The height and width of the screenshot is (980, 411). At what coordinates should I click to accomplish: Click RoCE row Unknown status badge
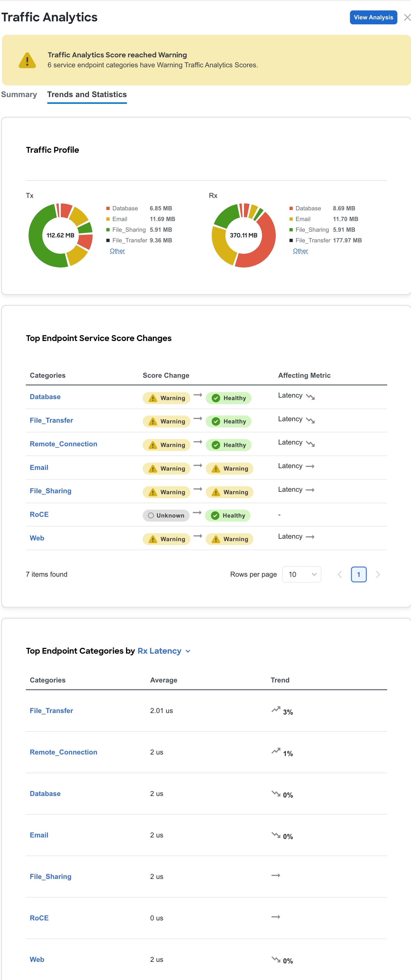(166, 516)
